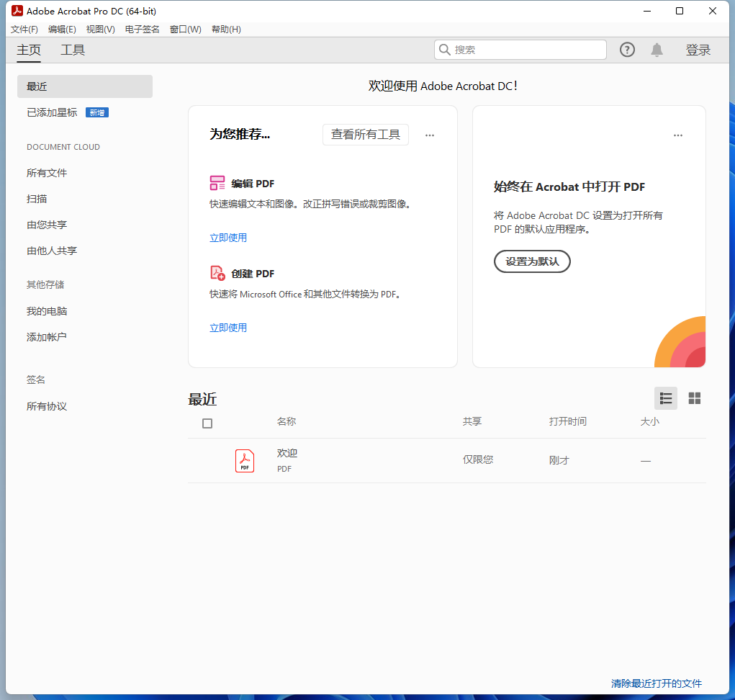Open 由他人共享 in the sidebar
735x700 pixels.
click(52, 251)
